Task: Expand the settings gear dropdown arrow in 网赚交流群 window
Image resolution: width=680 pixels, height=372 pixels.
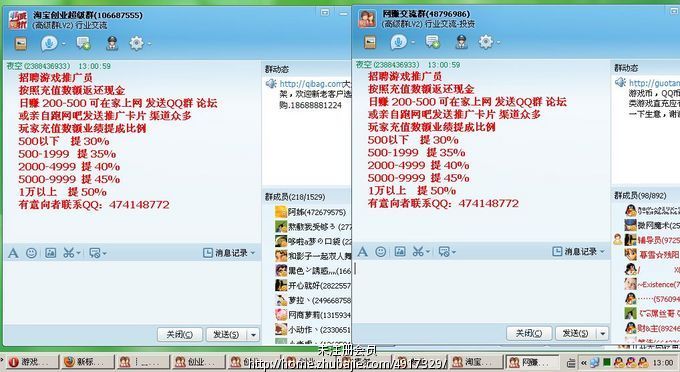Action: [x=499, y=42]
